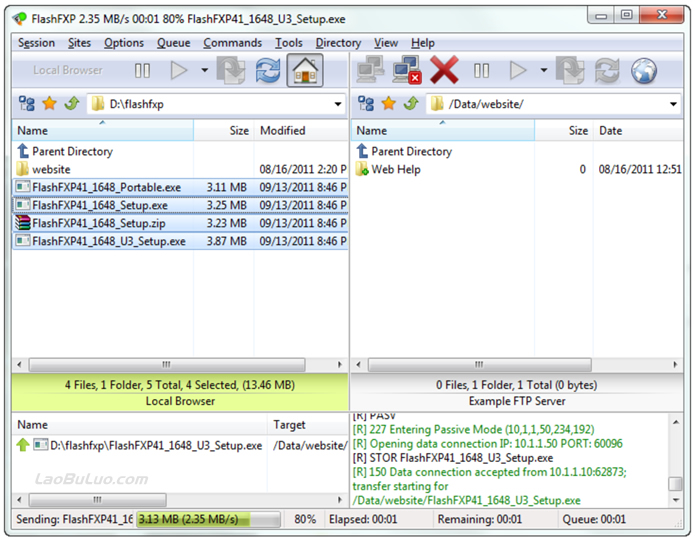Click the transfer progress bar
The width and height of the screenshot is (695, 540).
pos(208,519)
